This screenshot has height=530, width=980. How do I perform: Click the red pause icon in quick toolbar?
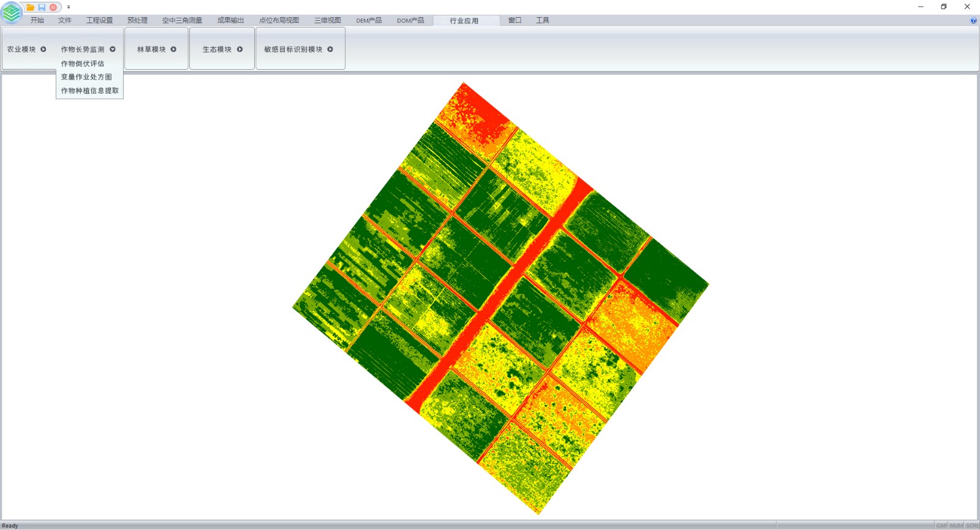click(x=53, y=7)
